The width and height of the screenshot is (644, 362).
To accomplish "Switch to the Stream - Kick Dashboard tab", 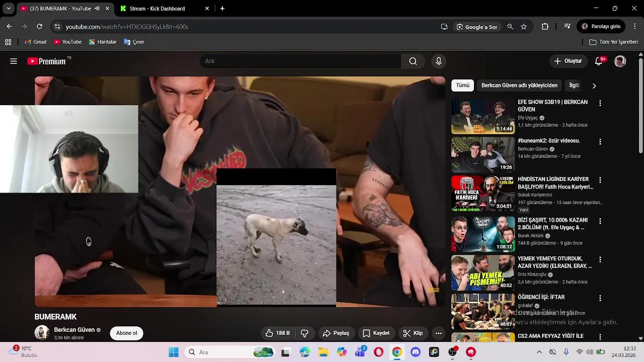I will click(x=164, y=9).
